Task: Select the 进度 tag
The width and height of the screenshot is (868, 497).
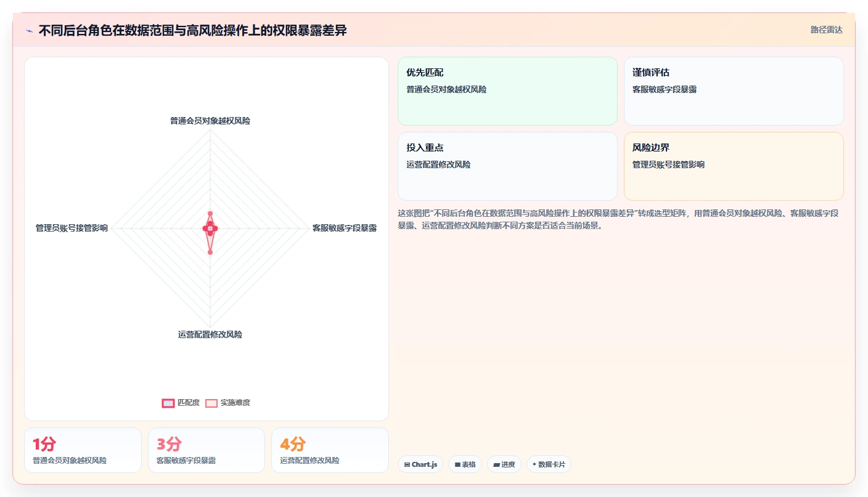Action: [504, 464]
